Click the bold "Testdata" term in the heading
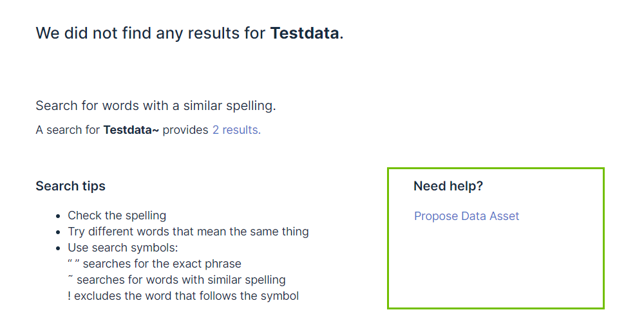 304,33
